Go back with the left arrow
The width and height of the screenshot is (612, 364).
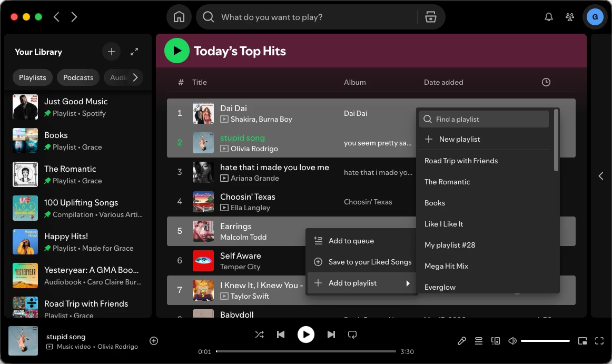click(56, 17)
